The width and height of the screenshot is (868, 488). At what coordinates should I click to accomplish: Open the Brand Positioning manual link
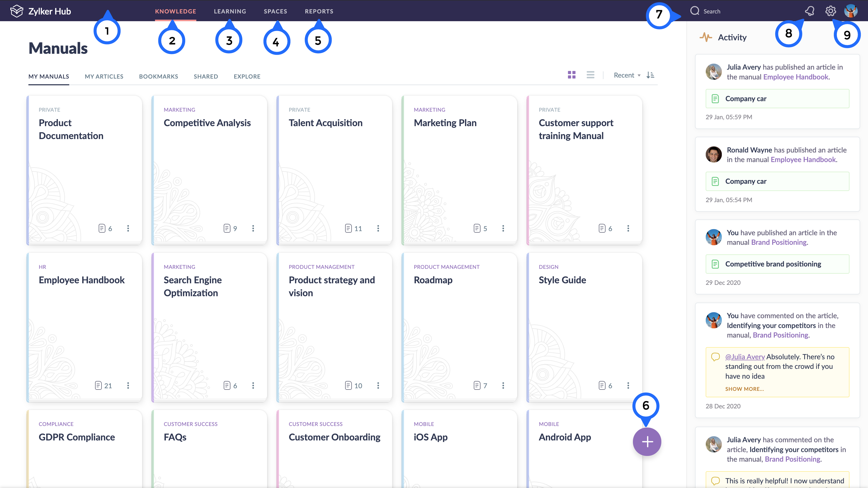tap(779, 242)
